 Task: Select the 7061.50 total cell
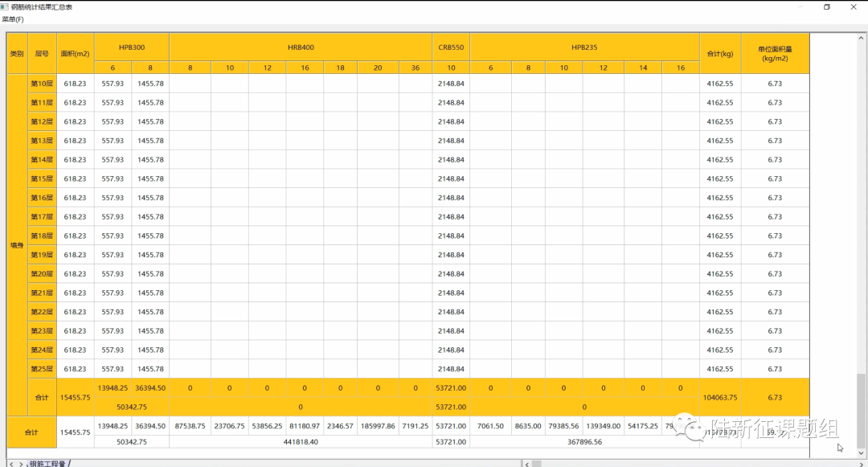(490, 426)
